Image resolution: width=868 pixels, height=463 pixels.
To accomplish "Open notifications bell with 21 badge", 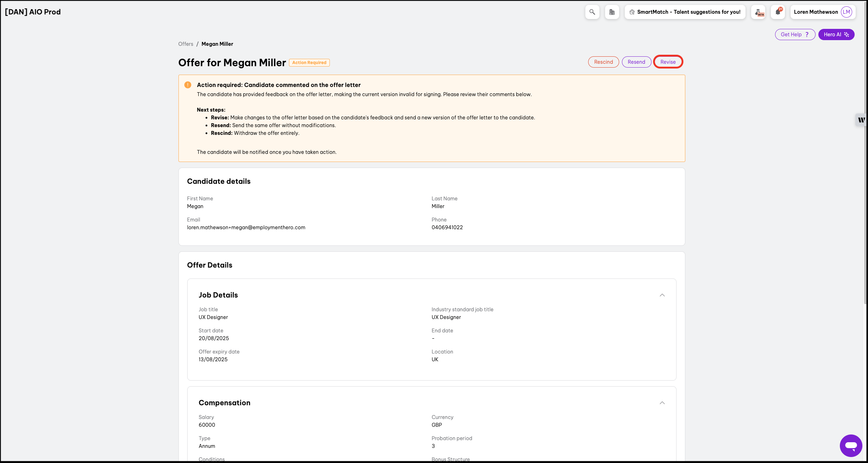I will pyautogui.click(x=778, y=12).
